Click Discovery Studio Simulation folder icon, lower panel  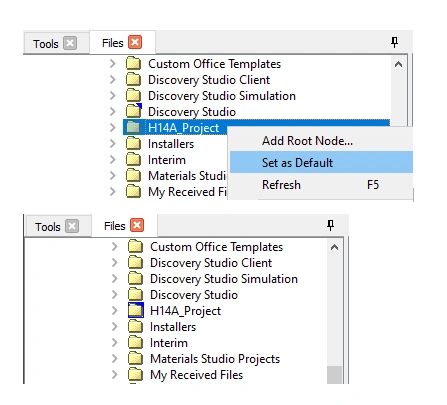pyautogui.click(x=135, y=278)
